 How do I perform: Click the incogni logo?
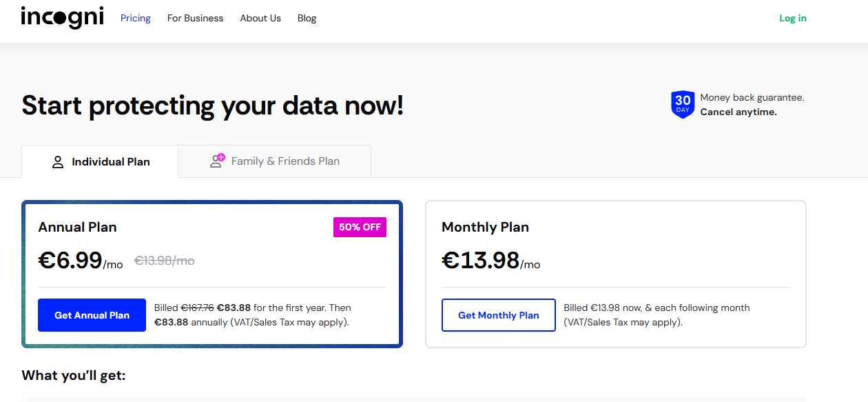(x=62, y=17)
